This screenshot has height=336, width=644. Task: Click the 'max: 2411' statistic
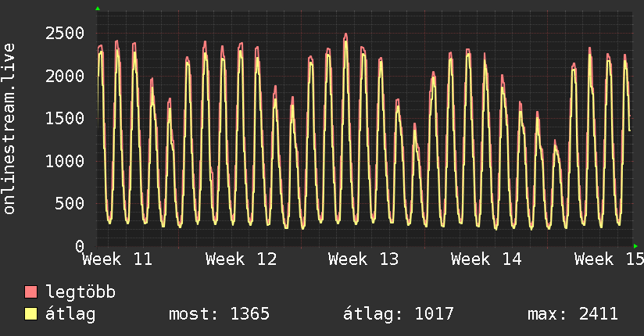[x=573, y=314]
